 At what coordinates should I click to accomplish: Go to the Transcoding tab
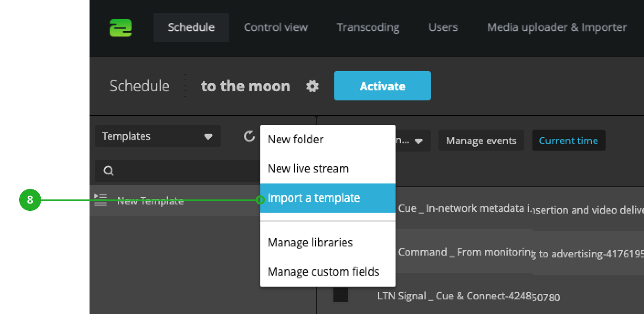click(x=368, y=27)
